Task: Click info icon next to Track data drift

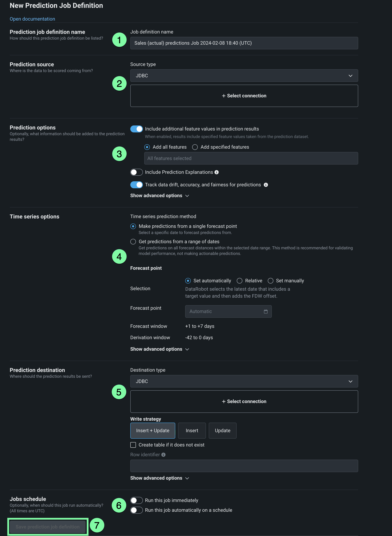Action: pos(266,185)
